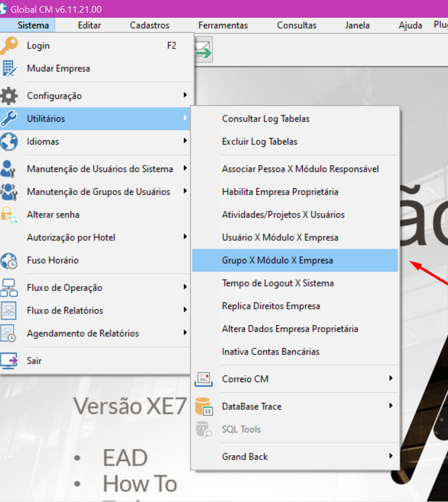
Task: Expand Manutenção de Usuários do Sistema arrow
Action: (x=185, y=168)
